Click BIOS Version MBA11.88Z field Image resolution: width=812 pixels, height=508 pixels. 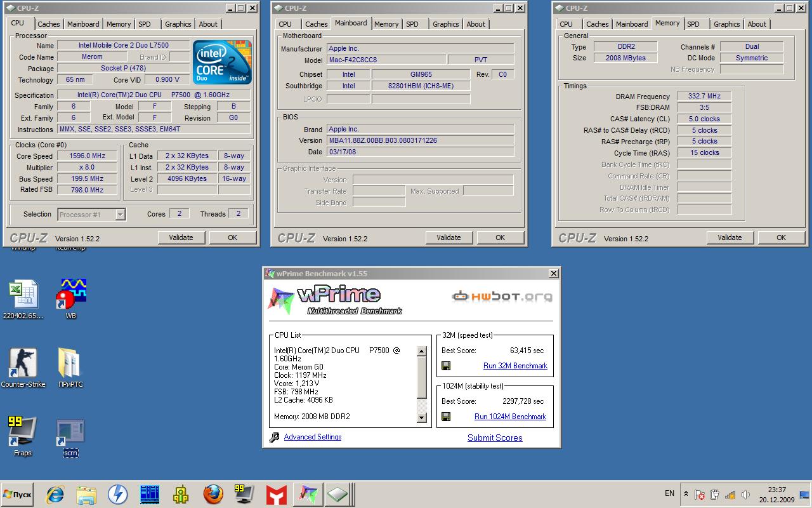point(420,140)
